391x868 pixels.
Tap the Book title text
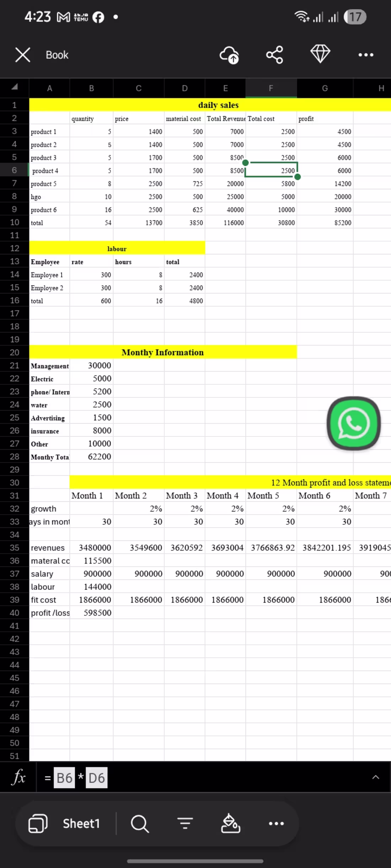[57, 55]
